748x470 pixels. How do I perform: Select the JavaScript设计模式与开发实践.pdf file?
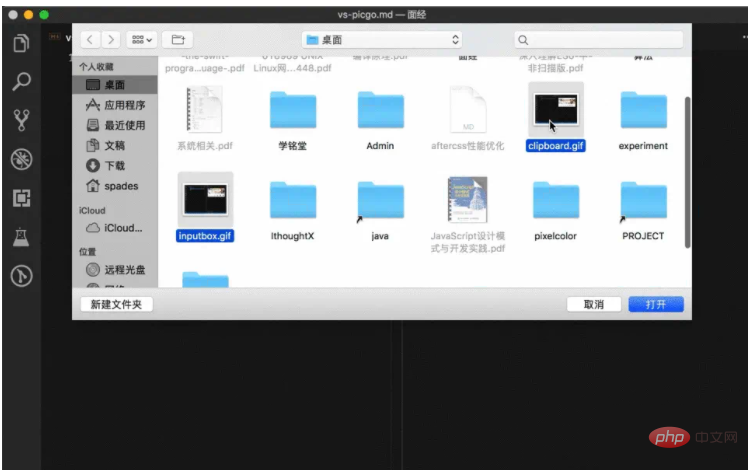tap(468, 199)
